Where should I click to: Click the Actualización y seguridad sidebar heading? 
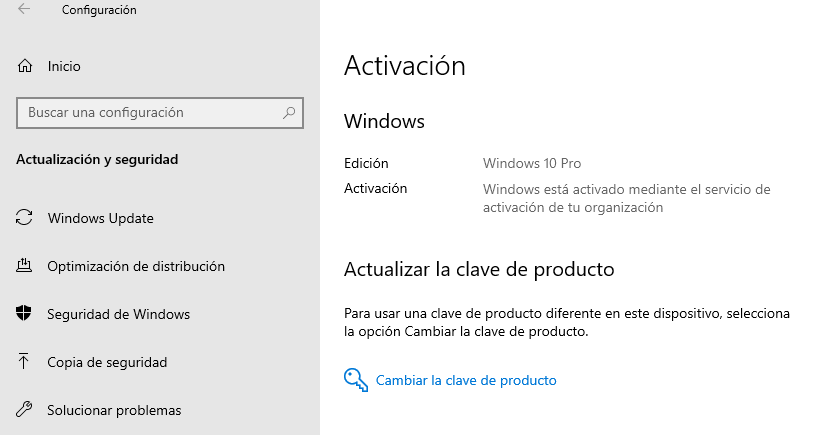click(x=98, y=159)
